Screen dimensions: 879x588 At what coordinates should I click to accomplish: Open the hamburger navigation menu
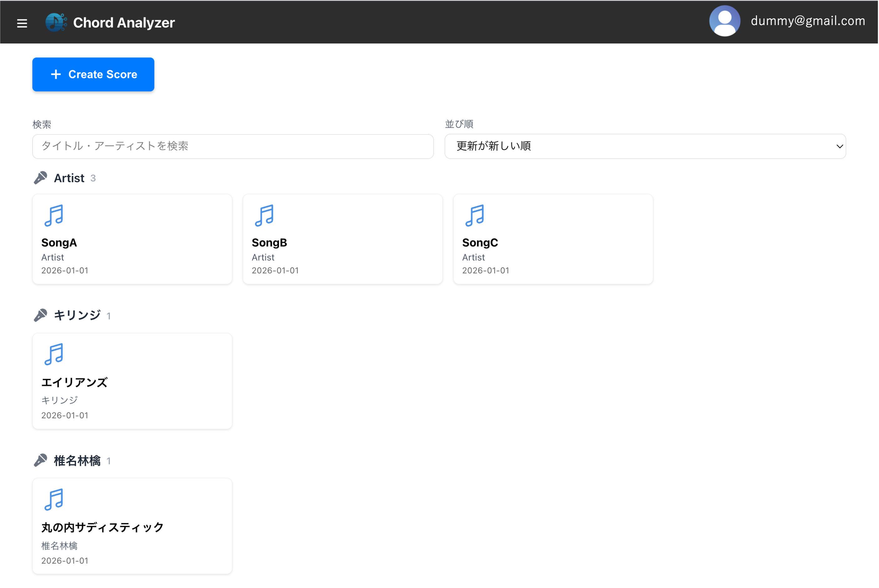(22, 23)
